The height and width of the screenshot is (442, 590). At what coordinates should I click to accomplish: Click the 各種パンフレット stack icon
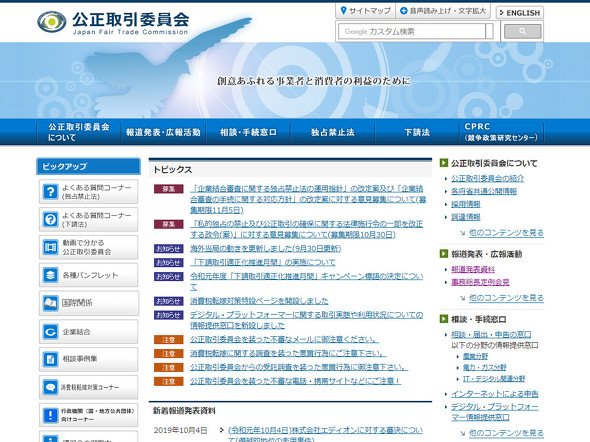click(x=50, y=275)
